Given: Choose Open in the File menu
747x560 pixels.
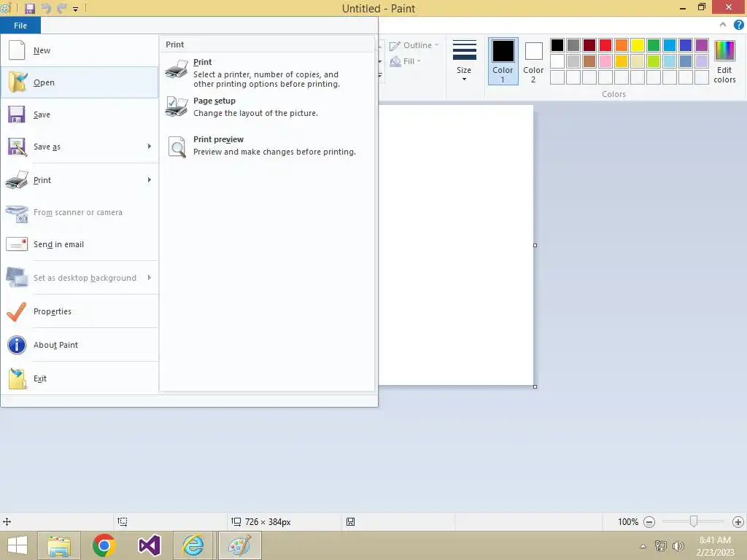Looking at the screenshot, I should (x=80, y=82).
